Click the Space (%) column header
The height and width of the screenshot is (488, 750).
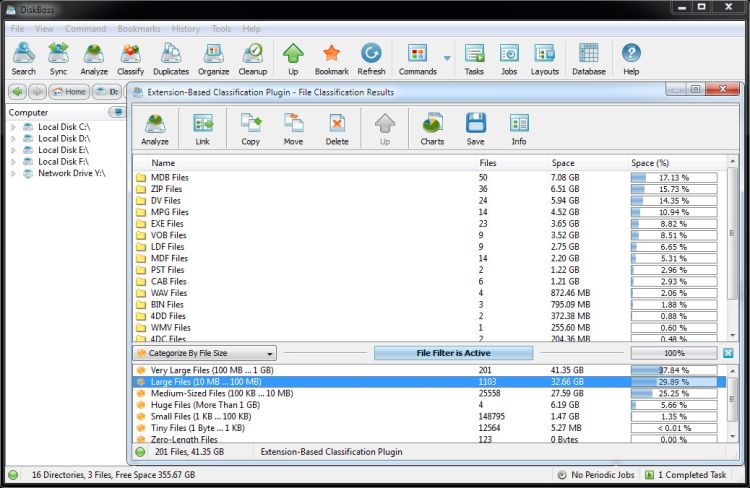[650, 162]
